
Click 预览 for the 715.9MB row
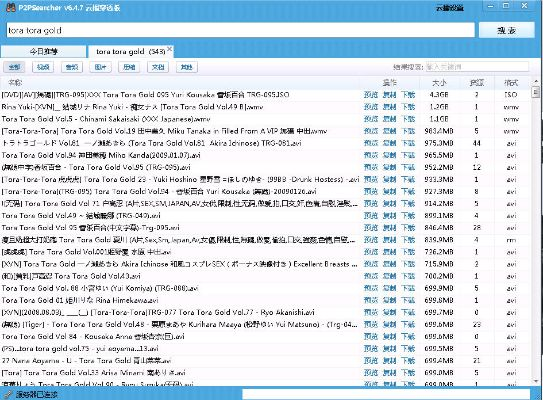(371, 264)
